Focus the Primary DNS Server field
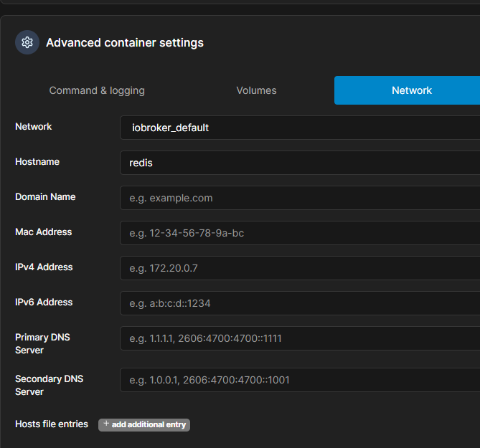480x448 pixels. coord(299,338)
